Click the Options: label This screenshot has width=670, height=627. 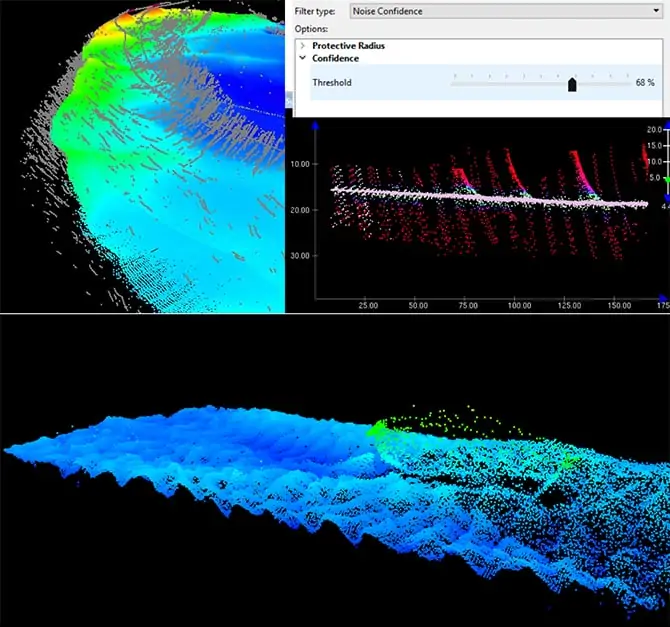pos(311,29)
